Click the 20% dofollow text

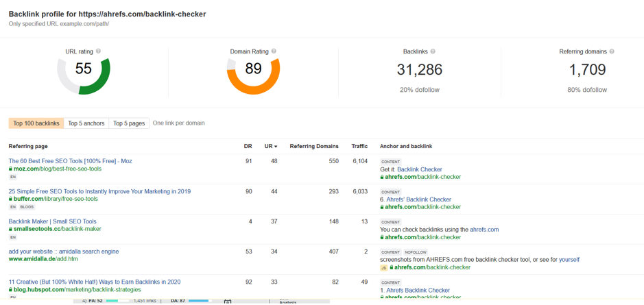(x=419, y=90)
